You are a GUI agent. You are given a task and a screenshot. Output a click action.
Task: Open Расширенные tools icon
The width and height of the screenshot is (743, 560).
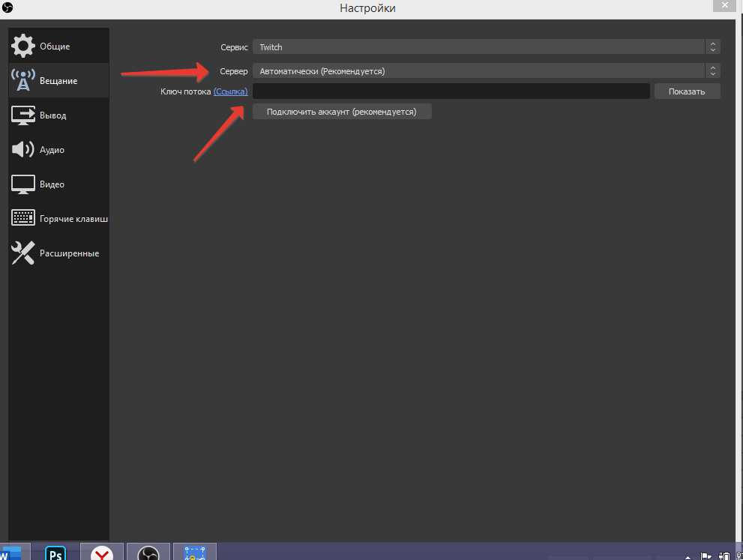pyautogui.click(x=22, y=253)
